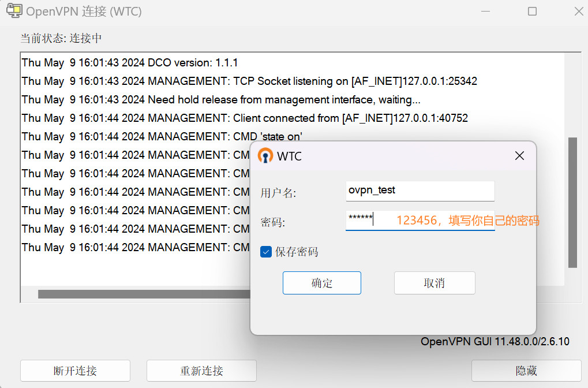588x388 pixels.
Task: Confirm credentials with the 确定 button
Action: 321,283
